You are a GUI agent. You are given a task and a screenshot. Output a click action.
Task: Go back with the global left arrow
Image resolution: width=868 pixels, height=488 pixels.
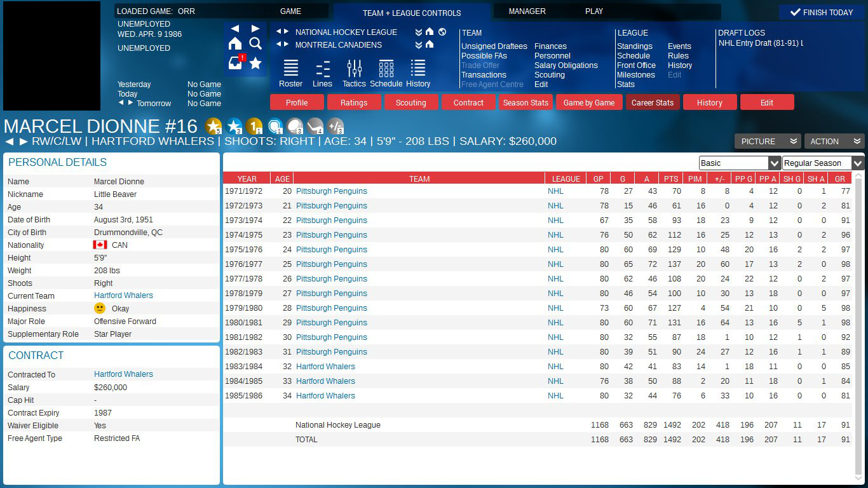[235, 29]
